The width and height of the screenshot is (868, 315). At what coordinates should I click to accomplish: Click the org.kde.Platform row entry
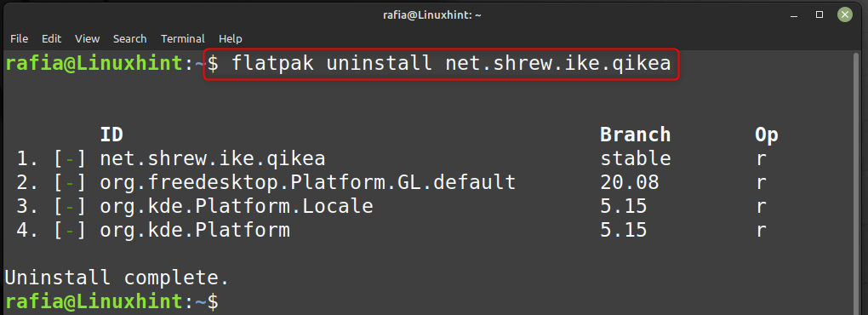pos(195,231)
